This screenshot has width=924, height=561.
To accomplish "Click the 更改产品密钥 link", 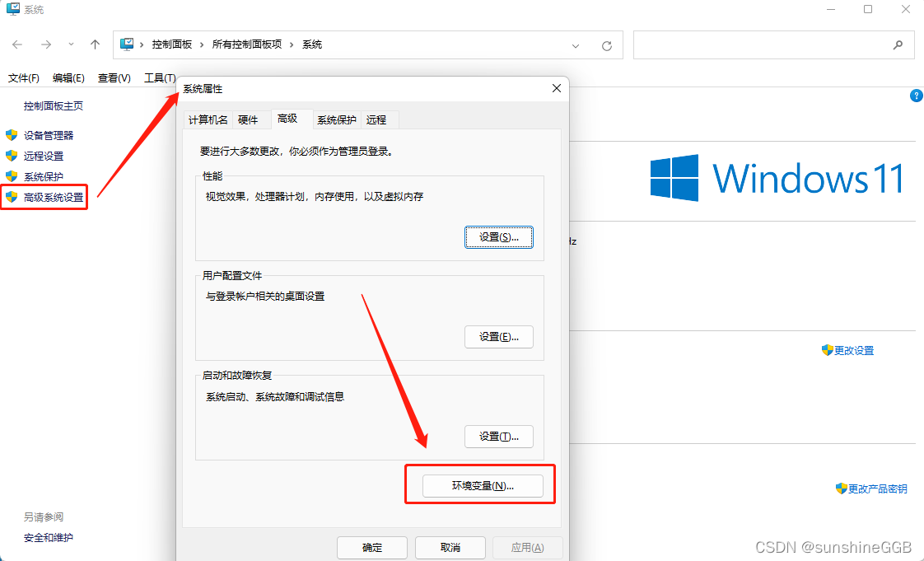I will click(x=877, y=489).
